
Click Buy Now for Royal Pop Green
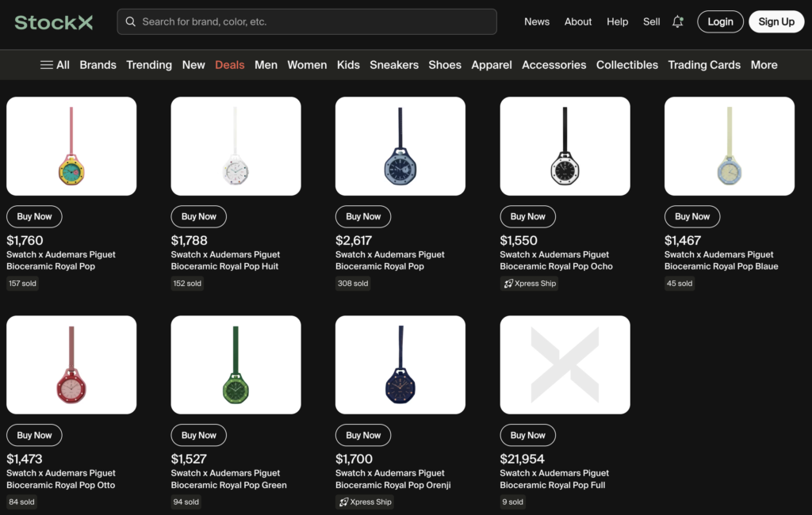tap(199, 435)
